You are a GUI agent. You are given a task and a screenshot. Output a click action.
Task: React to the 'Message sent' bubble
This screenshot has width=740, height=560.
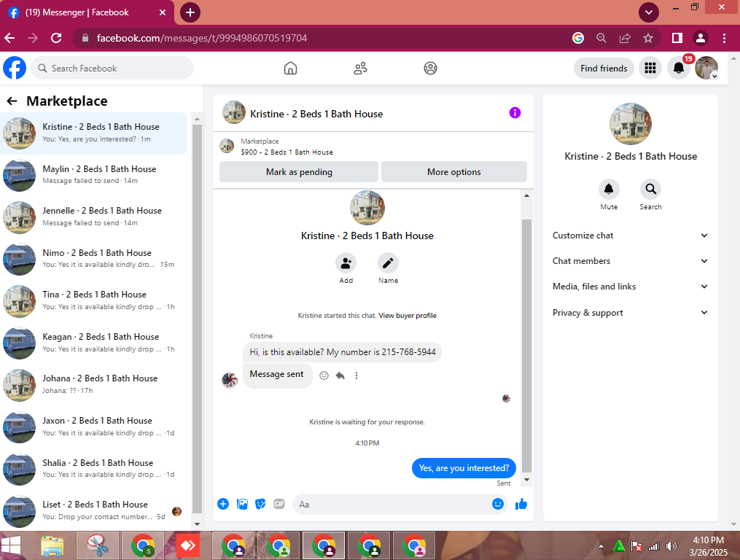[x=324, y=376]
